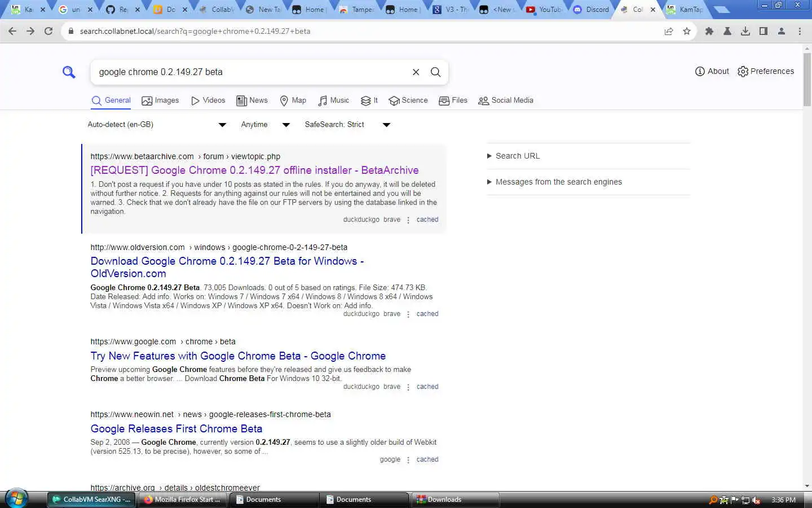
Task: Click the taskbar clock showing 3:36 PM
Action: pos(783,500)
